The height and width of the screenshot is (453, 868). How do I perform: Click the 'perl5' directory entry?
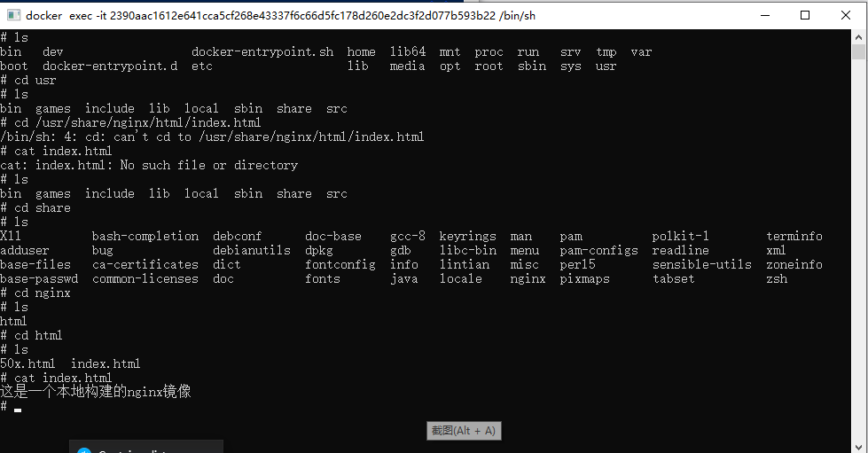[x=577, y=265]
